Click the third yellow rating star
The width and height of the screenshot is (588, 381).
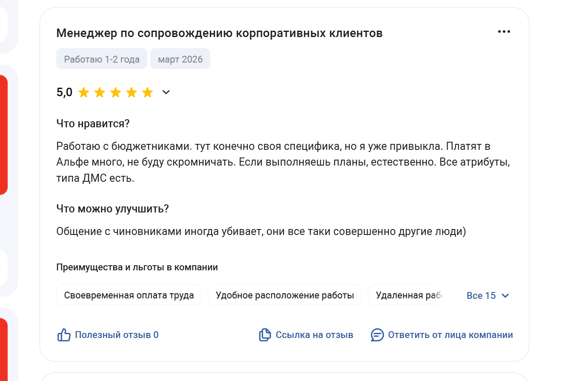(x=116, y=92)
